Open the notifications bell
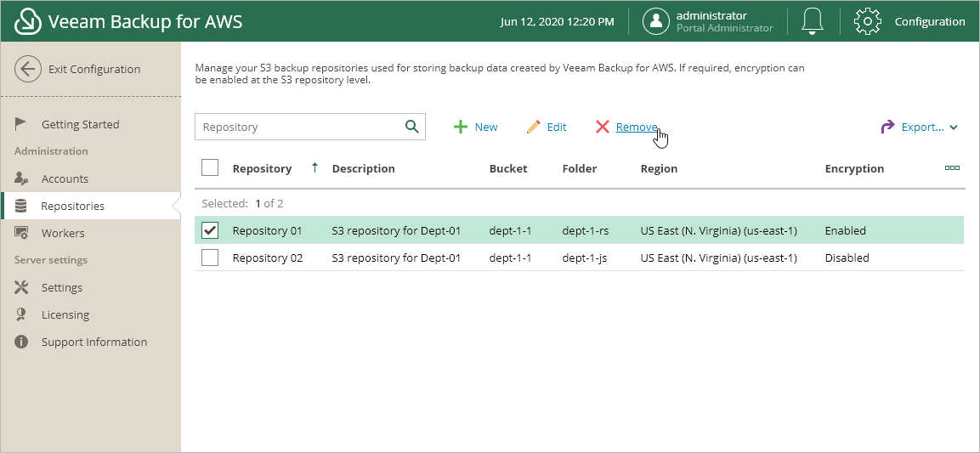Image resolution: width=980 pixels, height=453 pixels. pos(813,22)
